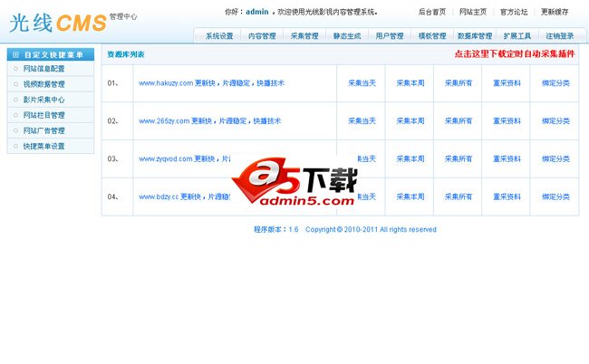The width and height of the screenshot is (589, 364).
Task: Open the www.hakuzy.com resource link
Action: pyautogui.click(x=211, y=83)
